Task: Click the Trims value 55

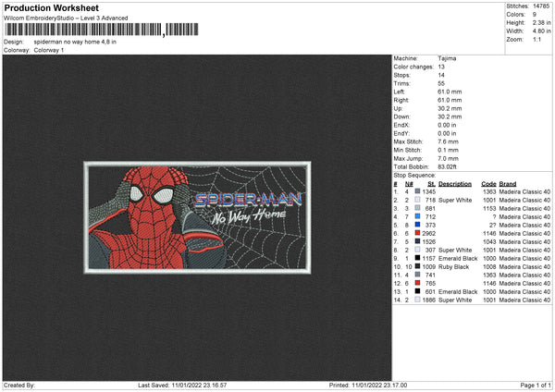Action: coord(441,83)
